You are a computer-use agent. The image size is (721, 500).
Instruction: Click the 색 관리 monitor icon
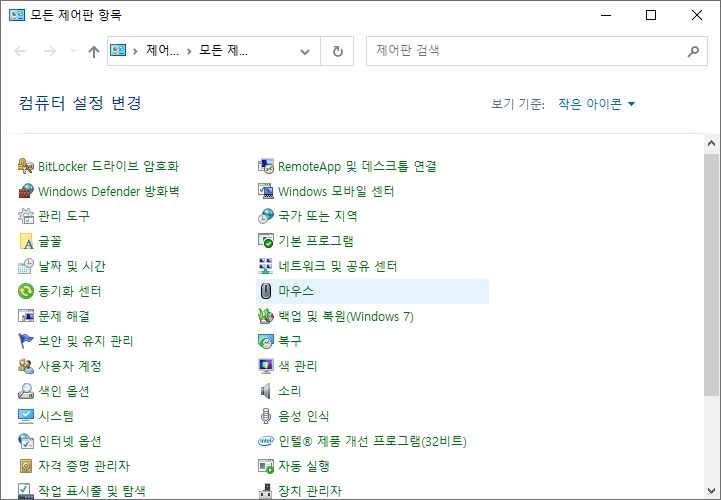coord(266,366)
